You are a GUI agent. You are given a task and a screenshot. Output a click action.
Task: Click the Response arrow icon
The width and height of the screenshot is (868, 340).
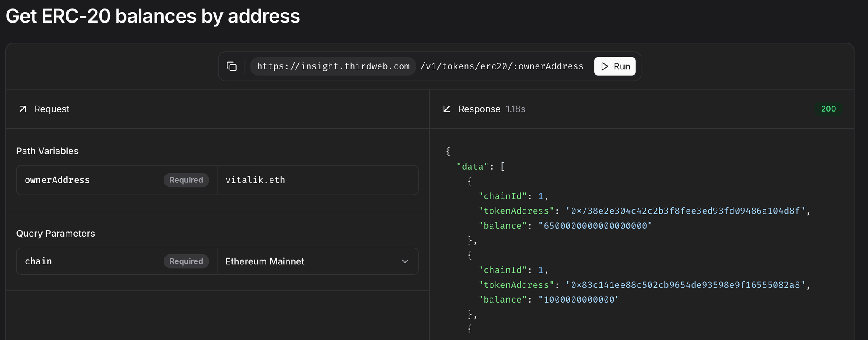click(447, 109)
